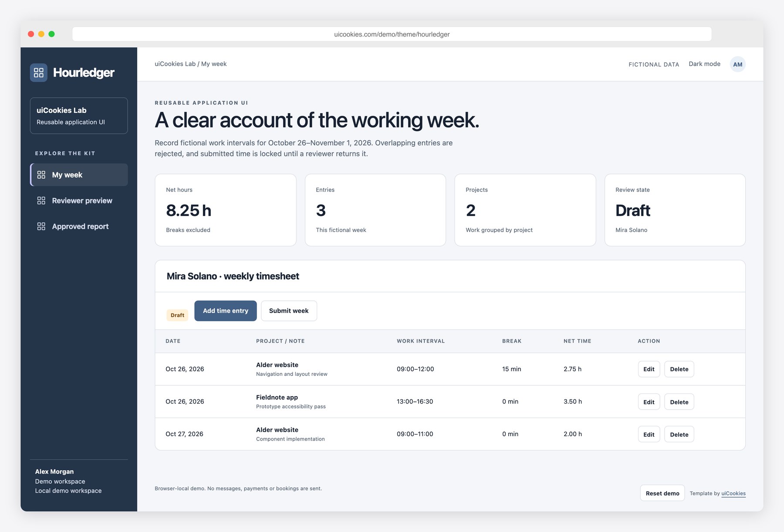Open the My week page

point(79,175)
